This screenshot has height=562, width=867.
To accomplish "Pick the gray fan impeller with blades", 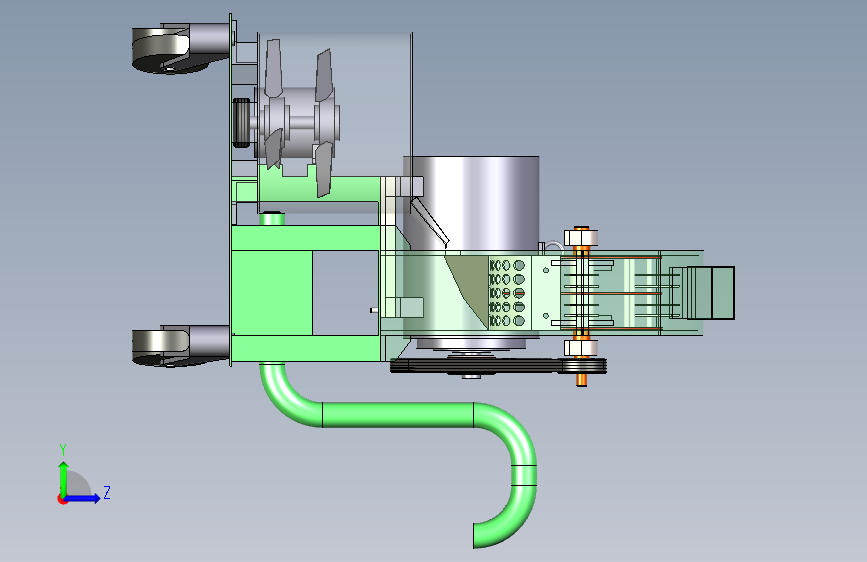I will (x=300, y=118).
